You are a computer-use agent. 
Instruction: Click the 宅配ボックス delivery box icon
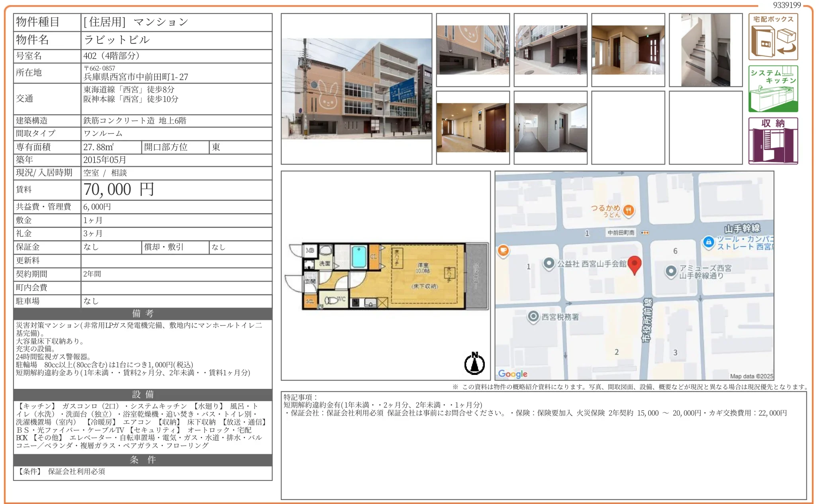773,37
